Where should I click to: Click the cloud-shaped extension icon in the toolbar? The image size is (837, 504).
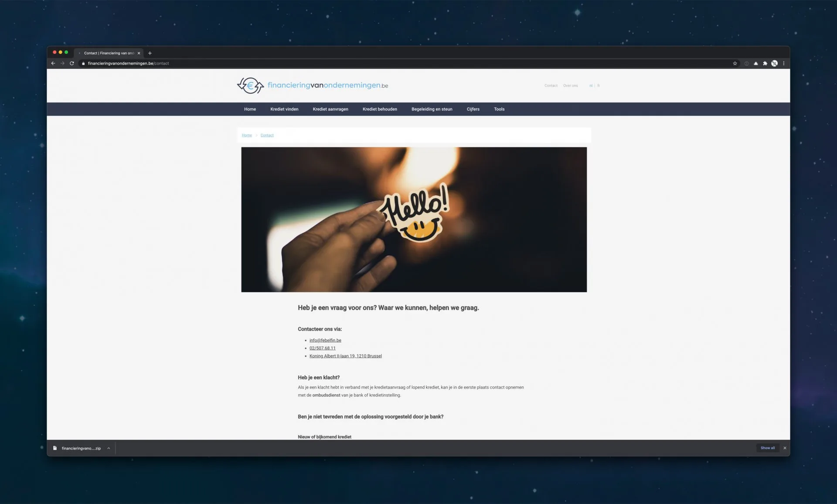(x=756, y=63)
